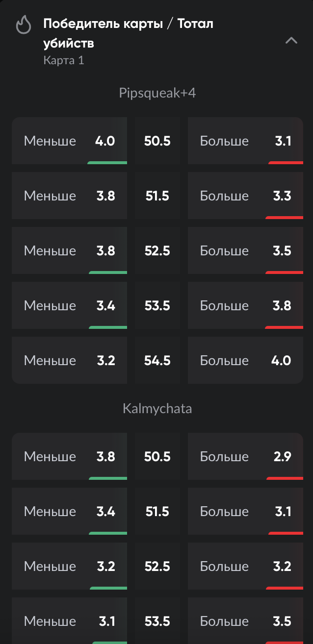
Task: Pick Pipsqueak+4 Больше 51.5 odds 3.3
Action: 245,196
